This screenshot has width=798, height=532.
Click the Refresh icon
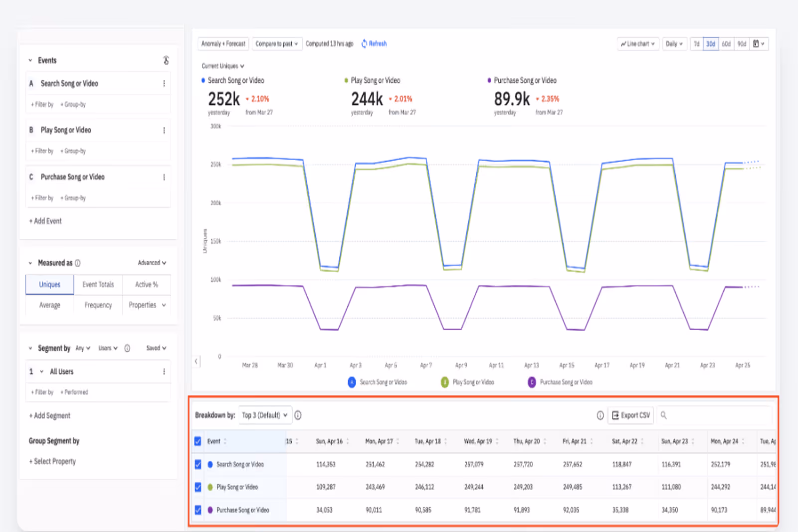(364, 44)
